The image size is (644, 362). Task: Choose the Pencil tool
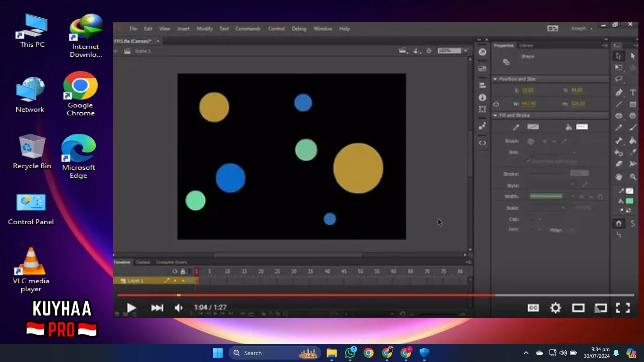tap(619, 127)
